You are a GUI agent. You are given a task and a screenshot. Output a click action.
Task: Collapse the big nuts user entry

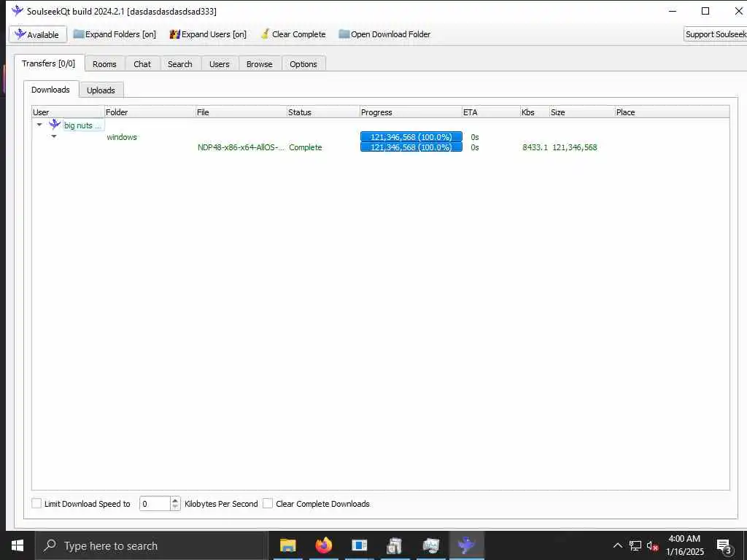point(39,125)
